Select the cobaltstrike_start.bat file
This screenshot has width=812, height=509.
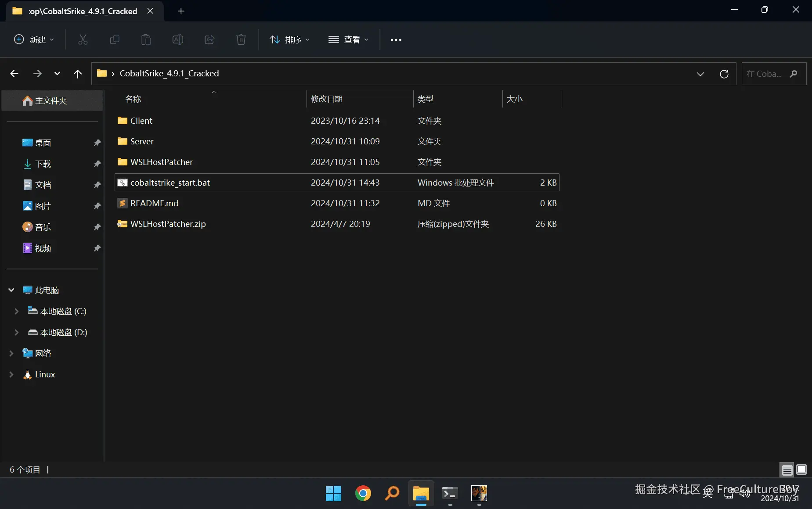click(337, 183)
